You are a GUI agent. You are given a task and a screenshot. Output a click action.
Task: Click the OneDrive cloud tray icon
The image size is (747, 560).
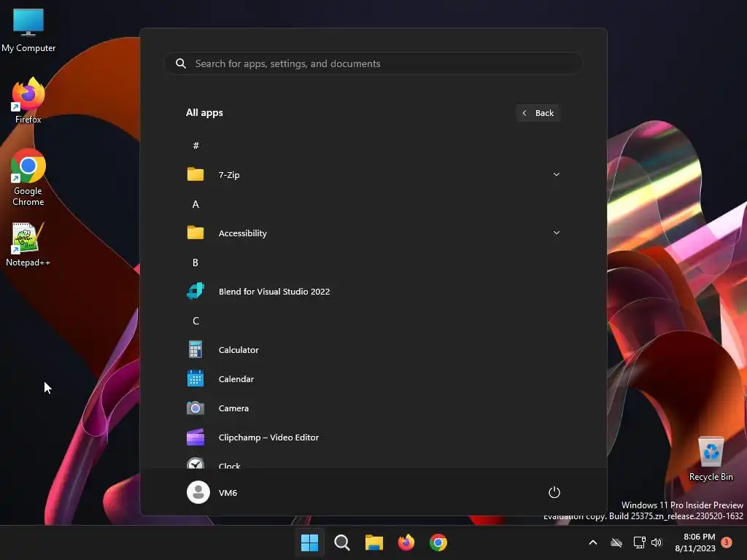point(616,542)
